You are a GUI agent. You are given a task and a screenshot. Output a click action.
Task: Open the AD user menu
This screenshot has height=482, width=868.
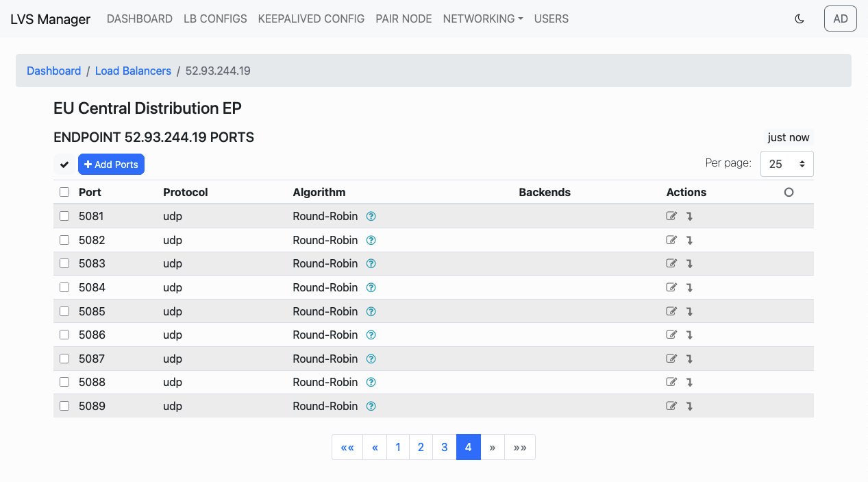(841, 19)
